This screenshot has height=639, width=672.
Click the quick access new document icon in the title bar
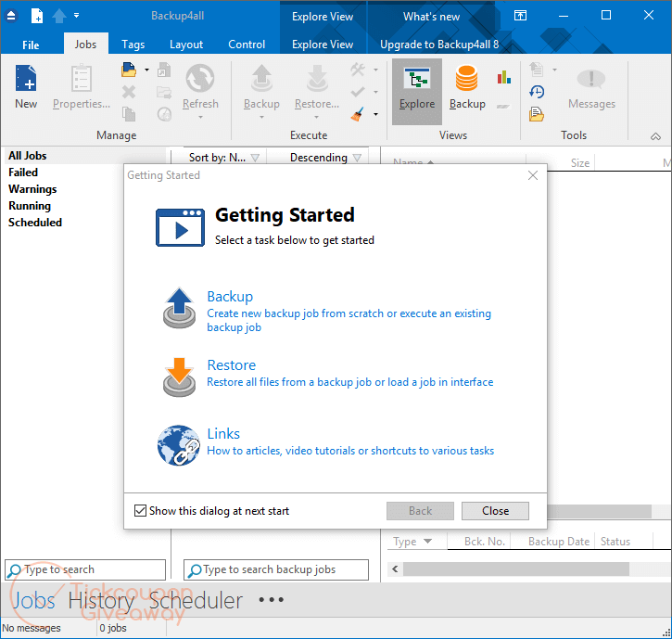37,16
